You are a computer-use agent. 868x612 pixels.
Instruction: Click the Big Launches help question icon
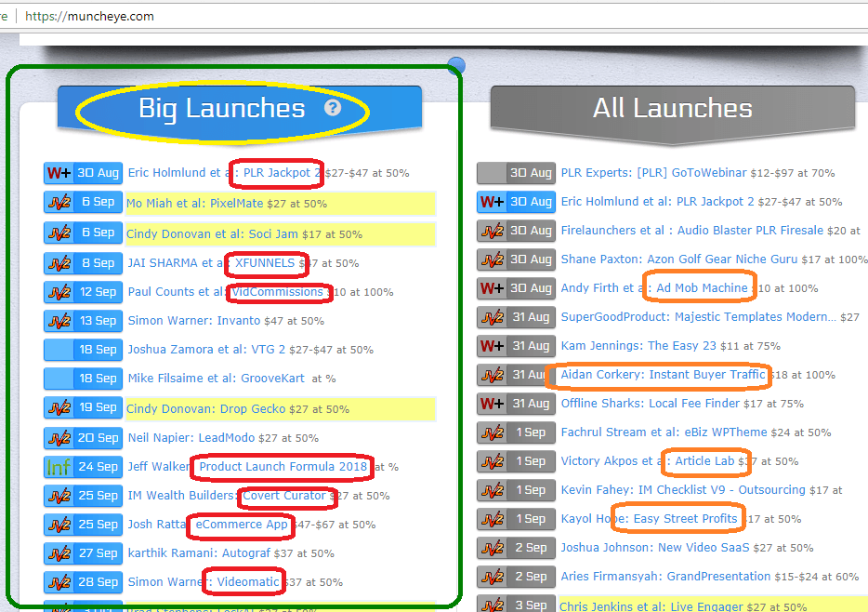332,108
